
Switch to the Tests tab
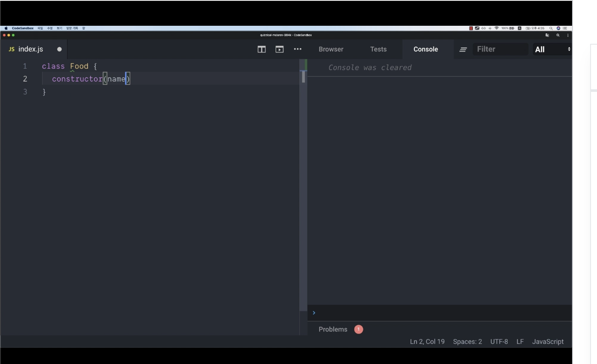click(378, 49)
